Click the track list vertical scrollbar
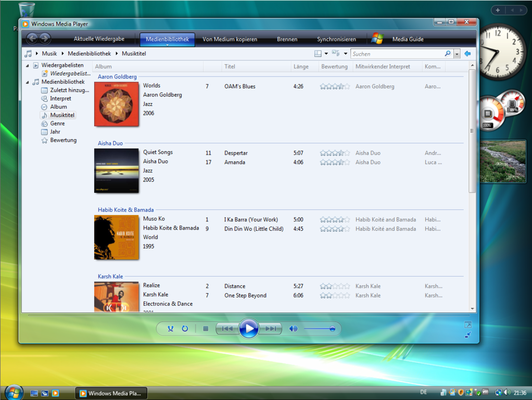The image size is (532, 400). [472, 131]
